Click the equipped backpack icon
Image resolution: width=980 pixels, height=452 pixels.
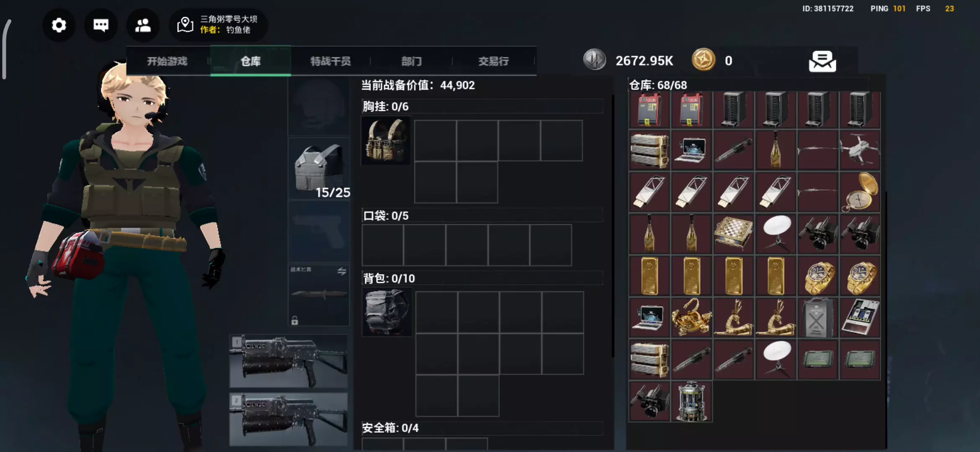click(386, 312)
